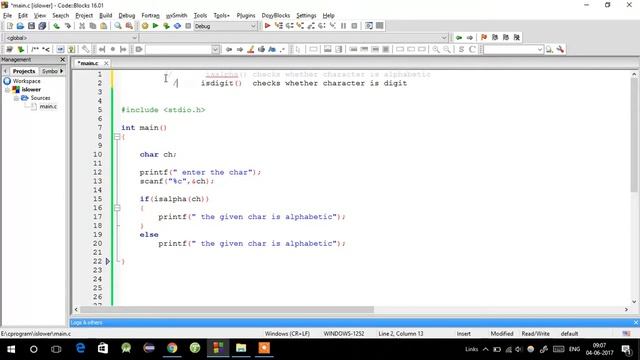This screenshot has width=640, height=360.
Task: Zoom in the editor with the magnifier plus
Action: (x=436, y=49)
